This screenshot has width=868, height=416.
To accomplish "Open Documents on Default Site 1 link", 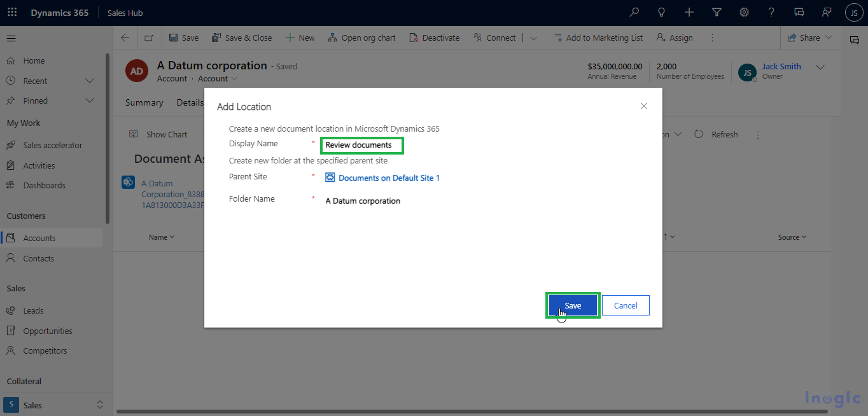I will pyautogui.click(x=388, y=178).
